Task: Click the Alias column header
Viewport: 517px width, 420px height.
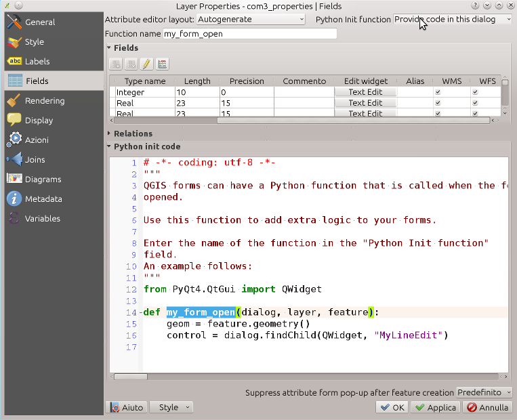Action: (x=415, y=81)
